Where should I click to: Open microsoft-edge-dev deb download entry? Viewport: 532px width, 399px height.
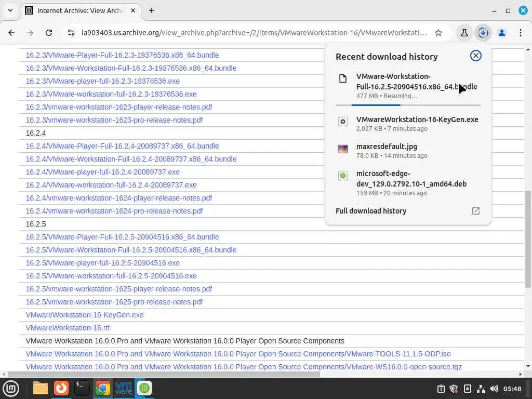click(408, 183)
